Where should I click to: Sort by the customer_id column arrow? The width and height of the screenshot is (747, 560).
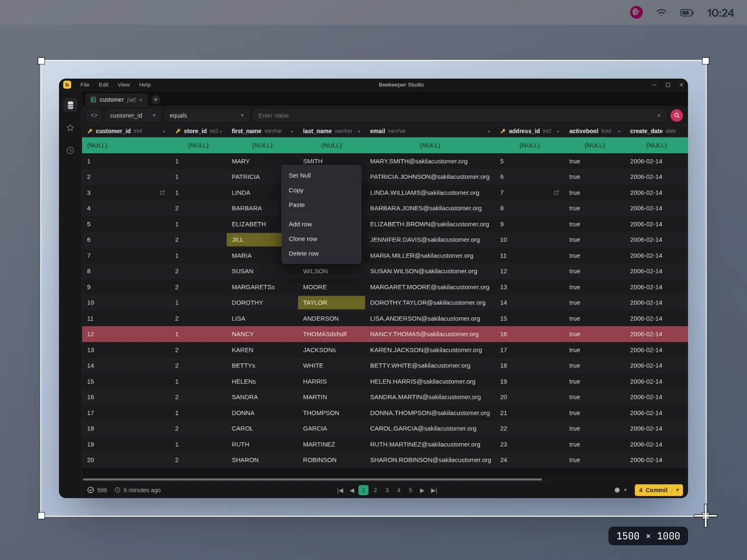click(164, 131)
